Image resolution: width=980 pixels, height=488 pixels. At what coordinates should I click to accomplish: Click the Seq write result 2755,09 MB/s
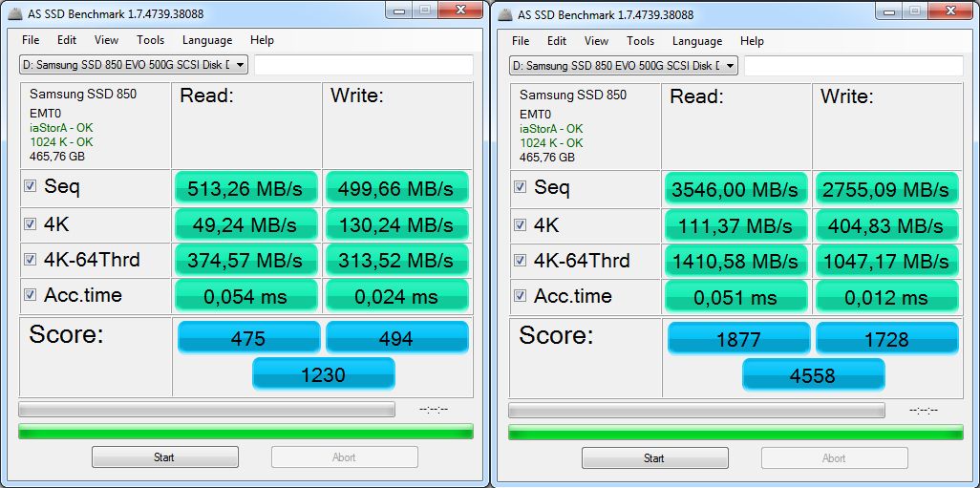pyautogui.click(x=887, y=188)
